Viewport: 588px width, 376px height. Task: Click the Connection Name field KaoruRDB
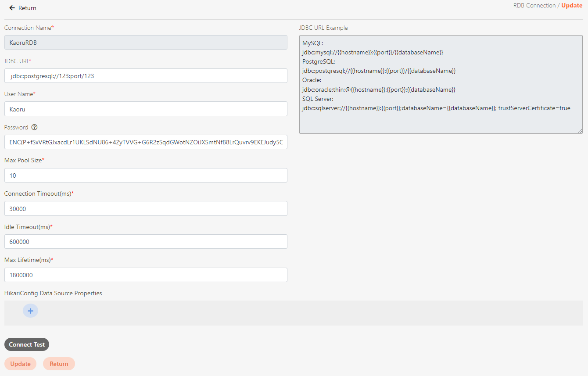tap(146, 43)
